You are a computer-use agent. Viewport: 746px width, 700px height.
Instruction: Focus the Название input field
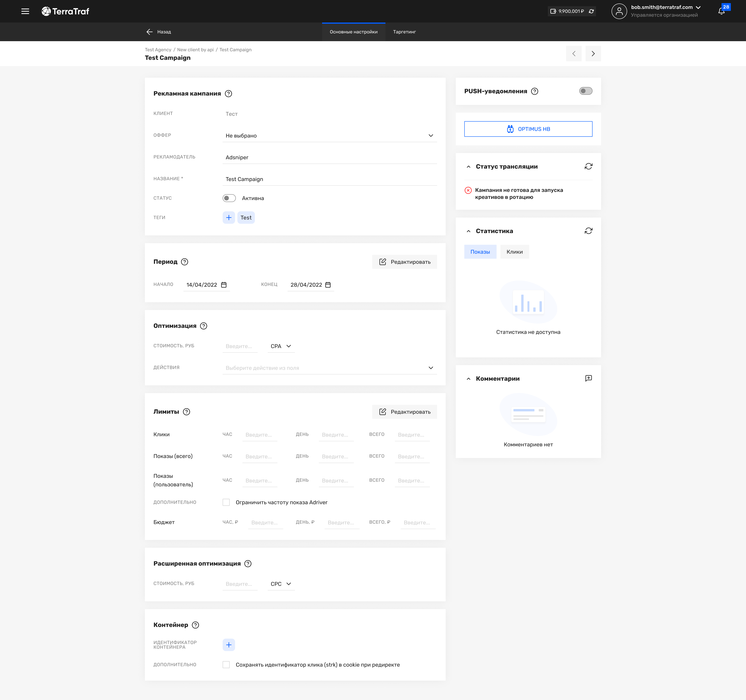pos(330,179)
